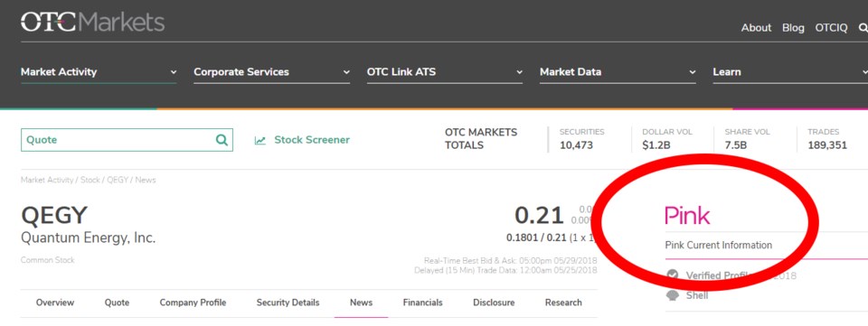The width and height of the screenshot is (868, 326).
Task: Expand the Corporate Services dropdown
Action: tap(346, 72)
